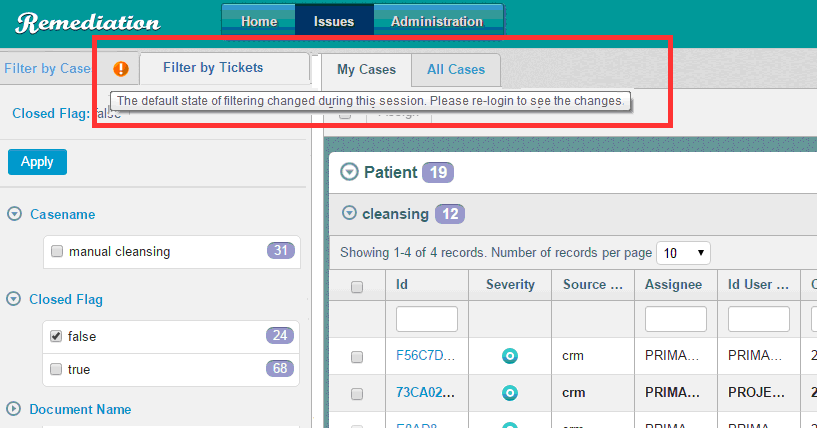The image size is (817, 428).
Task: Collapse the Closed Flag filter section
Action: tap(15, 299)
